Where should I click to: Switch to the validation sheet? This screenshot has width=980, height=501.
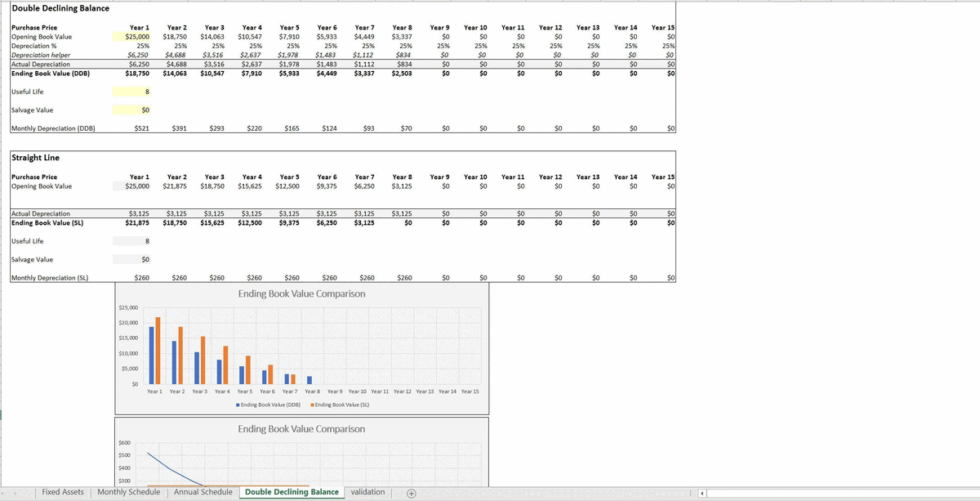[367, 492]
